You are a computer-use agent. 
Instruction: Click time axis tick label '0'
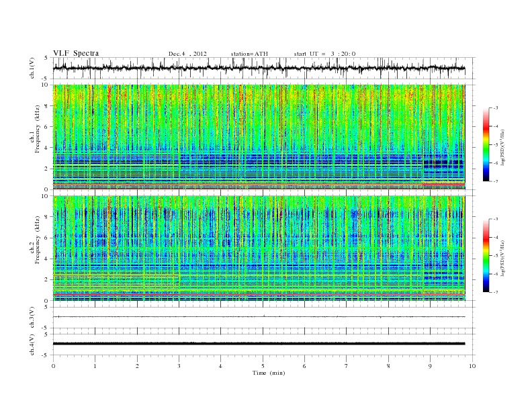[x=53, y=366]
